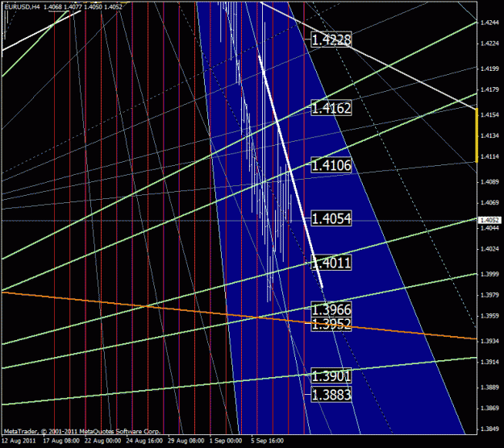This screenshot has height=448, width=504.
Task: Click the 29 Aug 08:00 time label
Action: point(185,441)
